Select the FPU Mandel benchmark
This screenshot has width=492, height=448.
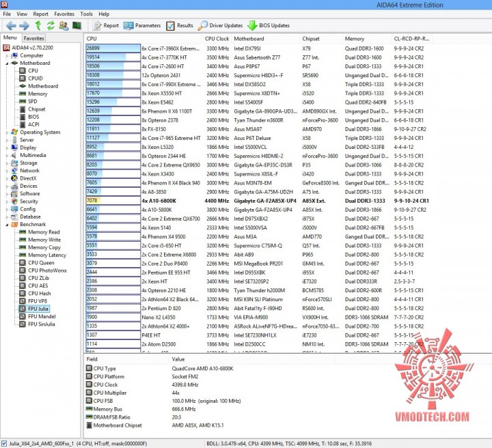pyautogui.click(x=38, y=316)
